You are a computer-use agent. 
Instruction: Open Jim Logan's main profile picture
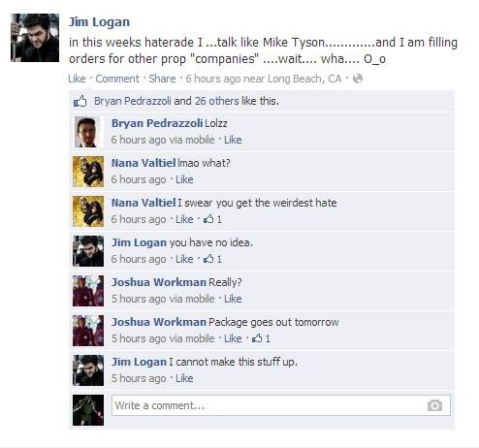pyautogui.click(x=35, y=38)
